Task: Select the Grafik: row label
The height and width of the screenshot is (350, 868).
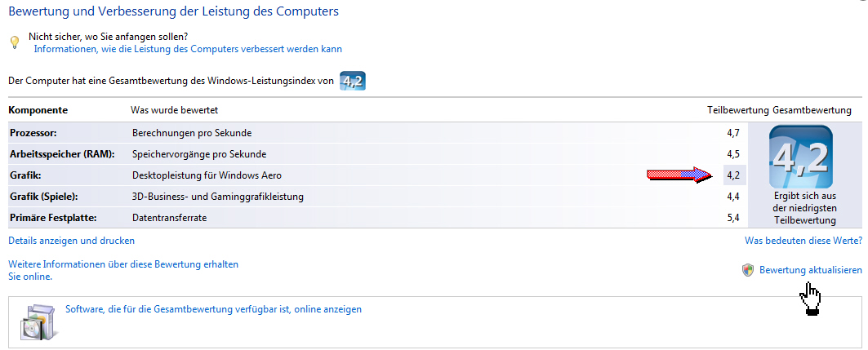Action: (x=25, y=175)
